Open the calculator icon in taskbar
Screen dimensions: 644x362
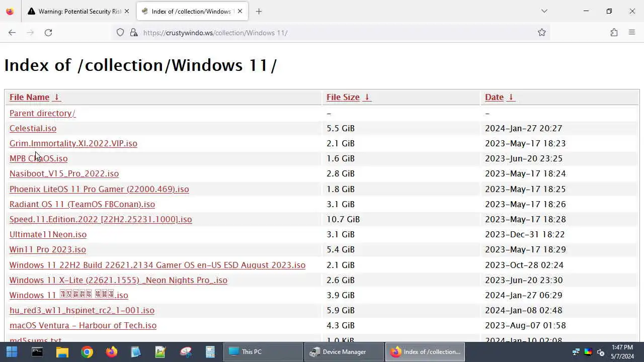tap(210, 352)
